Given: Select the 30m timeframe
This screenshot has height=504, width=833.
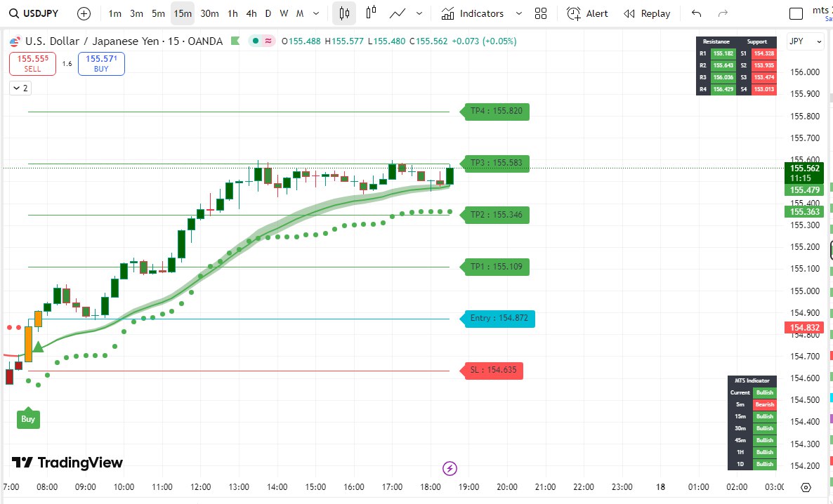Looking at the screenshot, I should [209, 13].
